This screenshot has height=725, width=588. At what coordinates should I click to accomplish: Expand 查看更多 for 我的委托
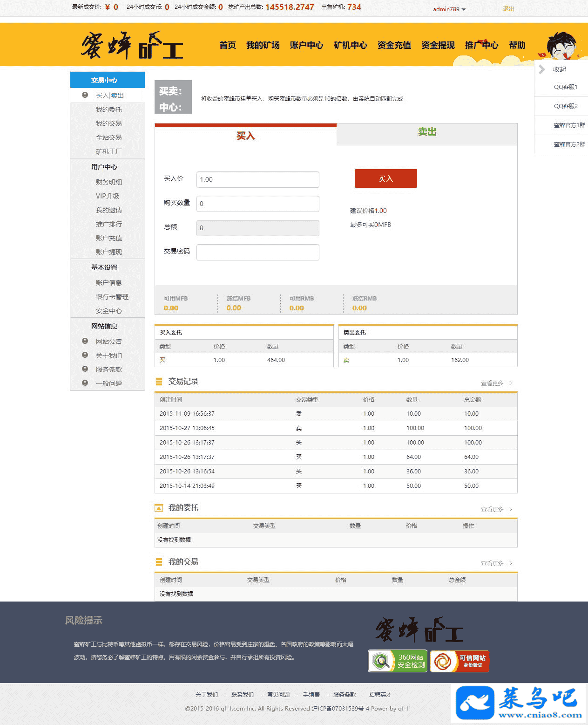click(496, 509)
